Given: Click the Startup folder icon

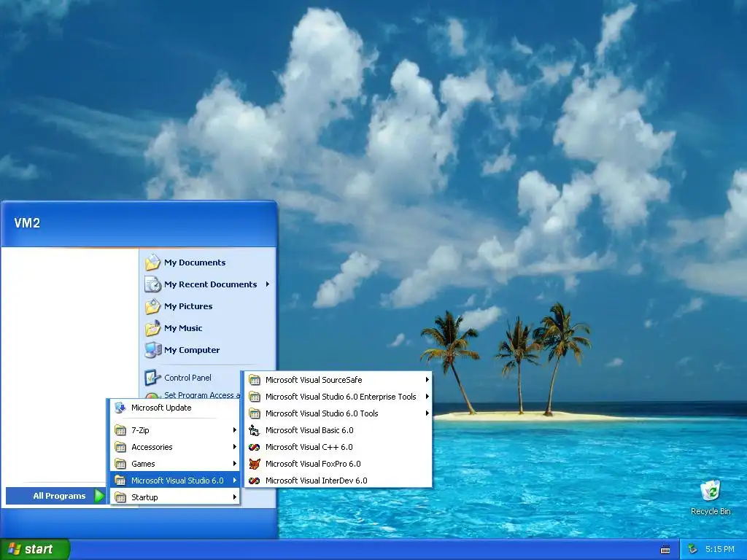Looking at the screenshot, I should pyautogui.click(x=120, y=497).
